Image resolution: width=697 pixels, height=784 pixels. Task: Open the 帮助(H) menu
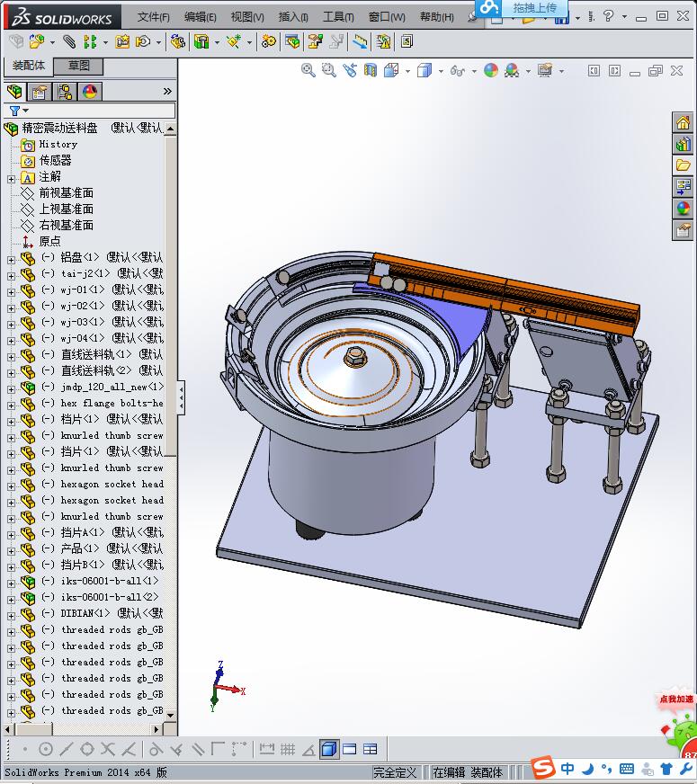[x=436, y=17]
